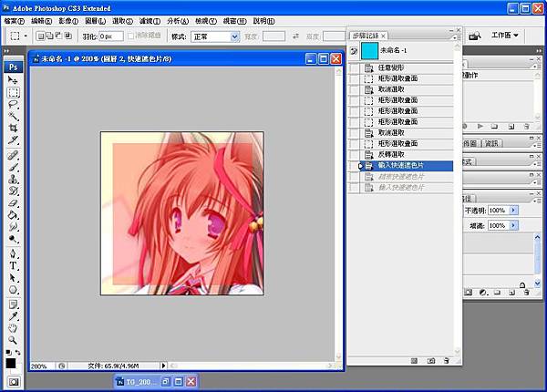Screen dimensions: 547x392
Task: Select the Hand tool
Action: pyautogui.click(x=13, y=326)
